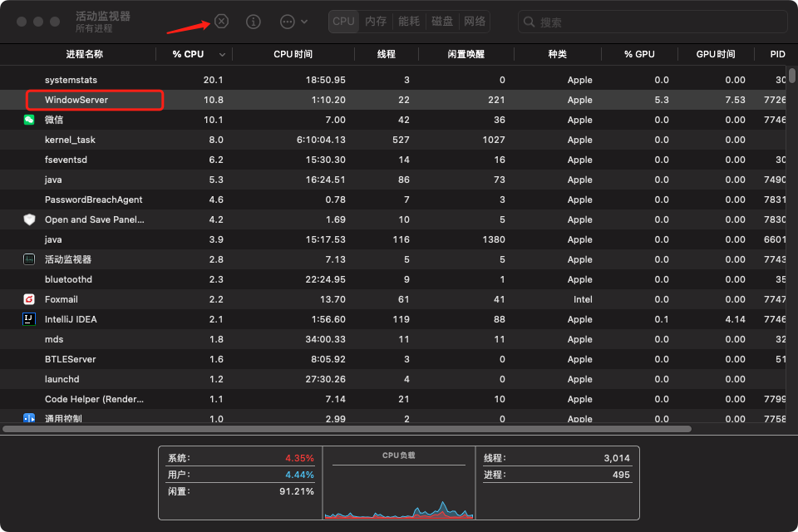Click the 活动监视器 process row icon
Screen dimensions: 798x532
tap(29, 259)
